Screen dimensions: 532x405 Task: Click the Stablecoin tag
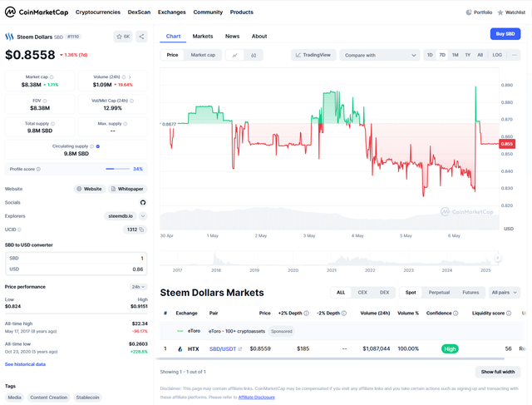(x=87, y=398)
